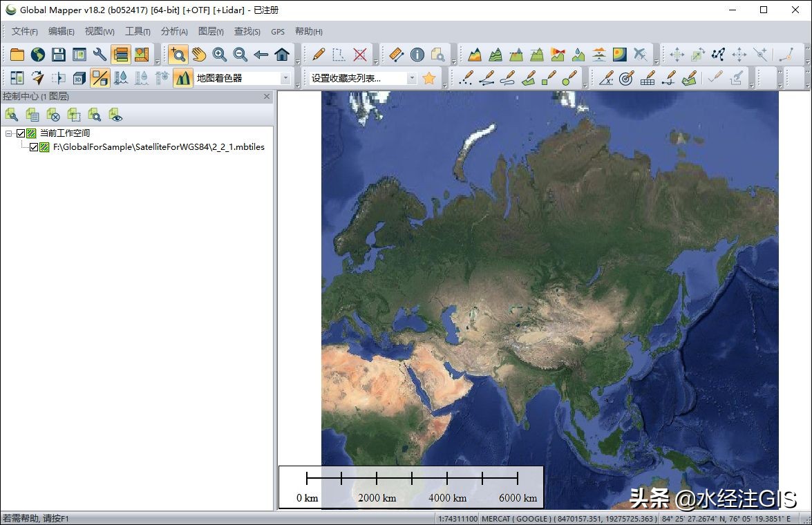Collapse the 当前工作空间 tree node
This screenshot has height=525, width=812.
9,133
